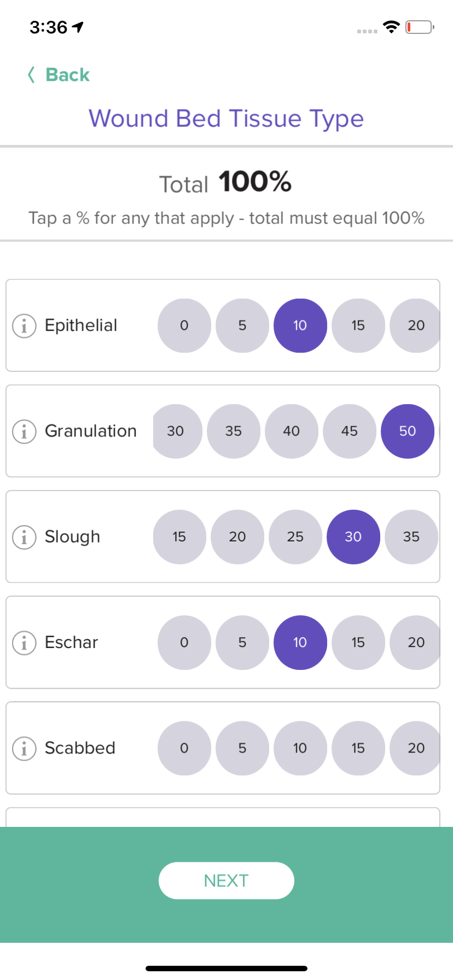
Task: Open info for Epithelial tissue
Action: pos(24,326)
